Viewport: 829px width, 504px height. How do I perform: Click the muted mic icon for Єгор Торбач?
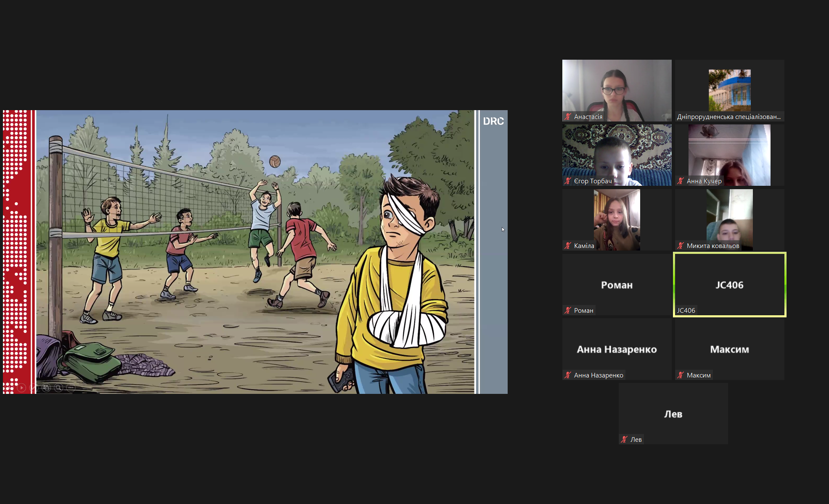tap(568, 181)
